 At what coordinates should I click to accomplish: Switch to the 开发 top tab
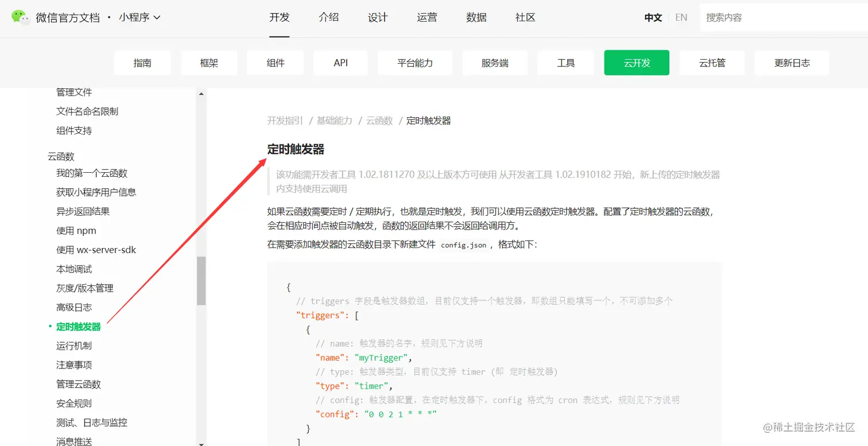(280, 17)
